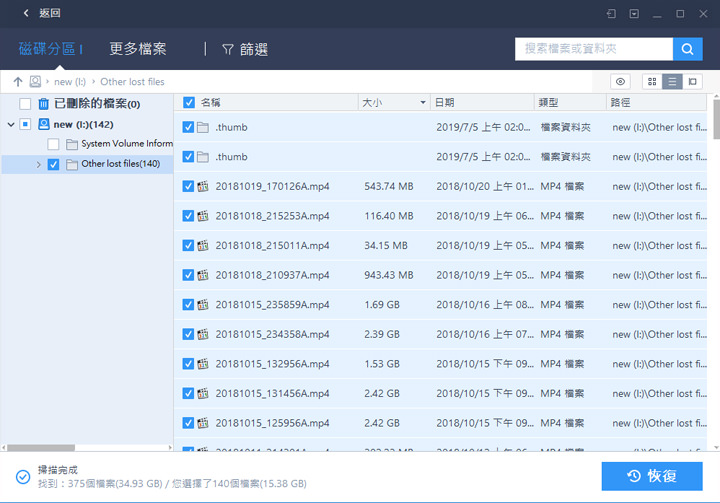Switch to list details view
The width and height of the screenshot is (720, 503).
pos(673,82)
